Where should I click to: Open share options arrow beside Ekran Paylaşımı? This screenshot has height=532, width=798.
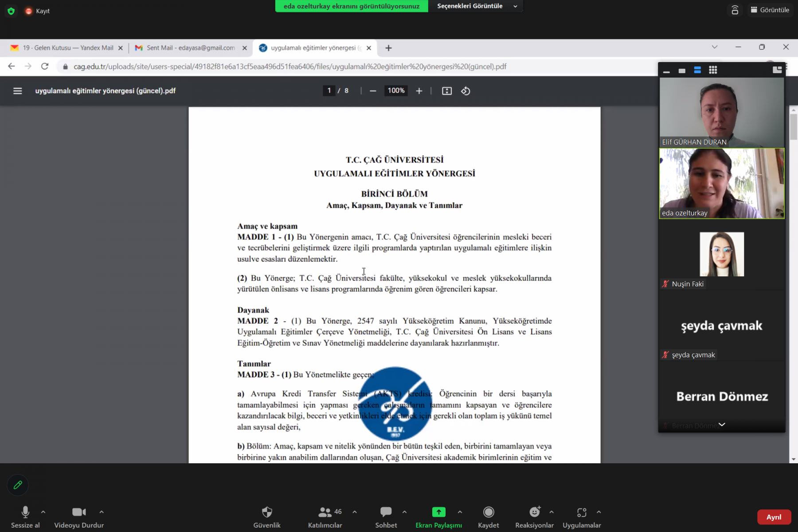460,512
